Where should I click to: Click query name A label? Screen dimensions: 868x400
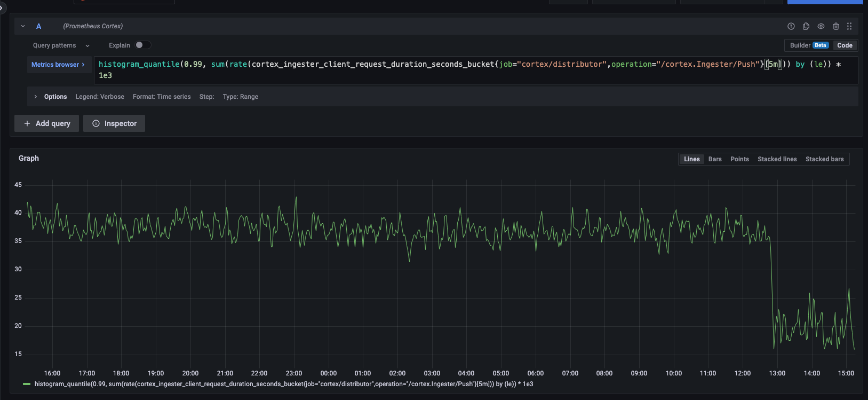pyautogui.click(x=38, y=26)
